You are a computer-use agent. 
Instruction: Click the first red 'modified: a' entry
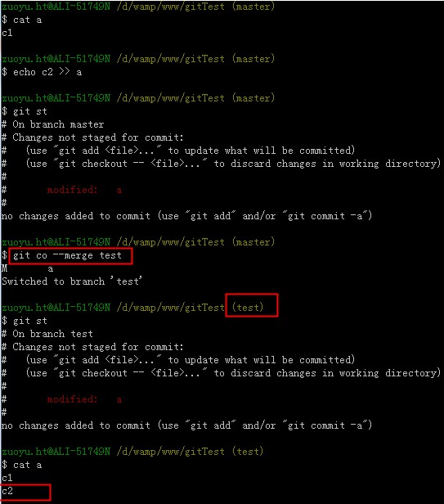(x=84, y=190)
